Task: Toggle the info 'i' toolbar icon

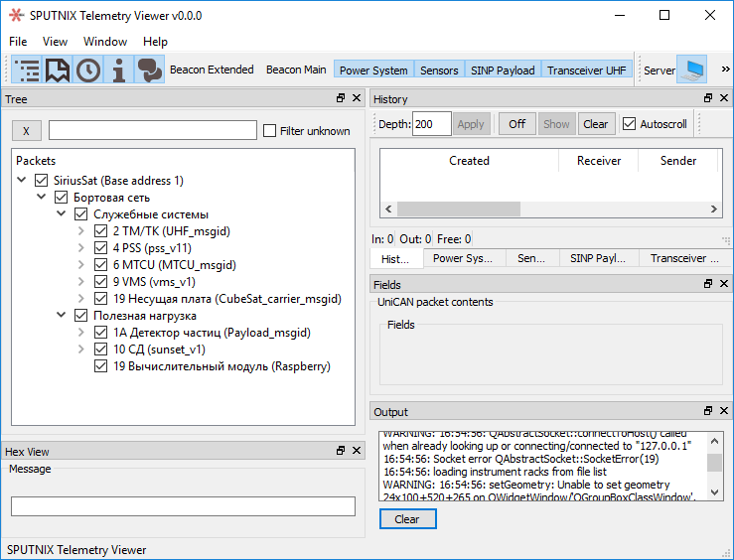Action: [x=119, y=70]
